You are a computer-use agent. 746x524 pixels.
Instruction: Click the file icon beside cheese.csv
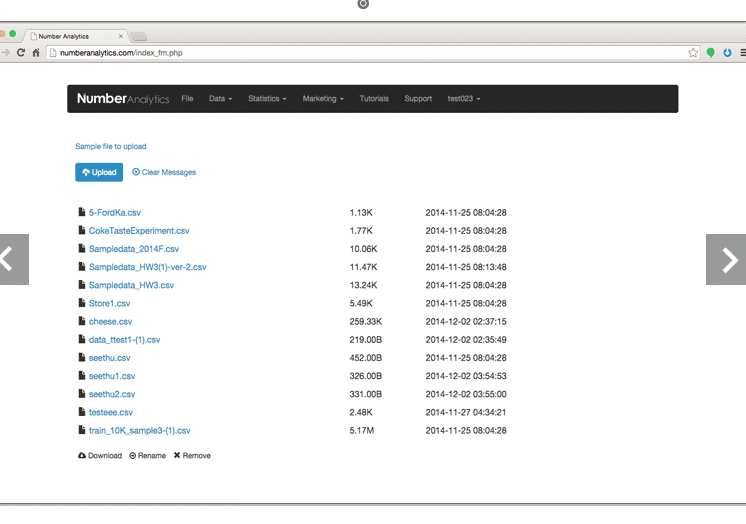pyautogui.click(x=82, y=322)
